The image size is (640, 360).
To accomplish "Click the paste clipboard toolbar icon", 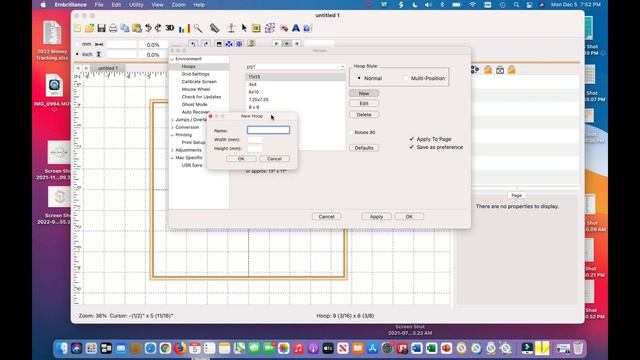I will coord(137,28).
